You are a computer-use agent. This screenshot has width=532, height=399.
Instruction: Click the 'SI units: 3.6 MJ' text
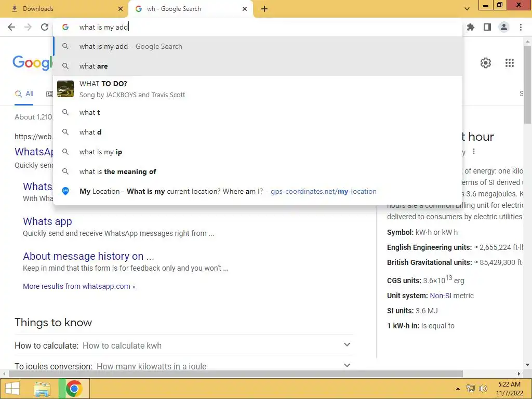[x=412, y=311]
